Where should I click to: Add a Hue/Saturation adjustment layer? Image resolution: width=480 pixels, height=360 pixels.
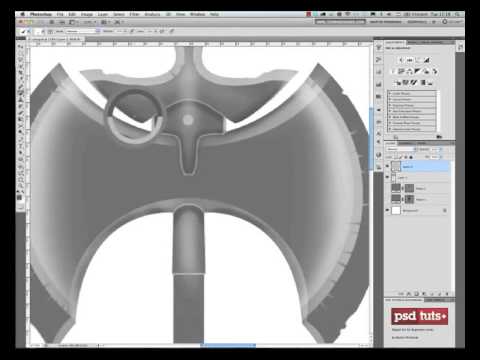(x=401, y=71)
